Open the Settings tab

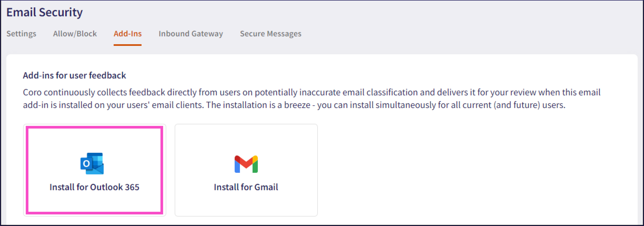pyautogui.click(x=21, y=34)
